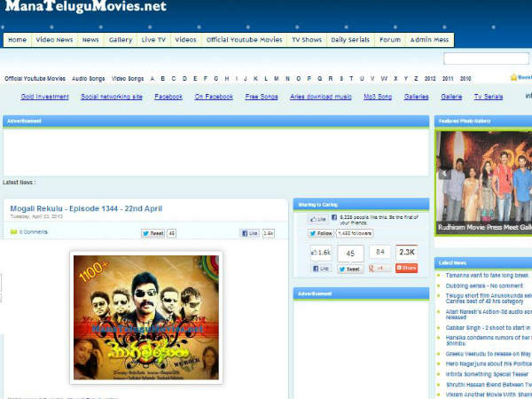Select letter A in the alphabet index

coord(152,78)
